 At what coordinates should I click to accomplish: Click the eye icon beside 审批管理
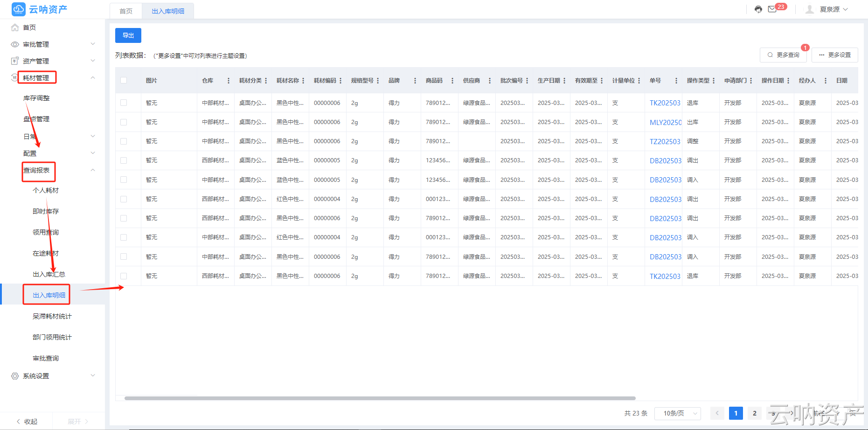click(x=15, y=44)
